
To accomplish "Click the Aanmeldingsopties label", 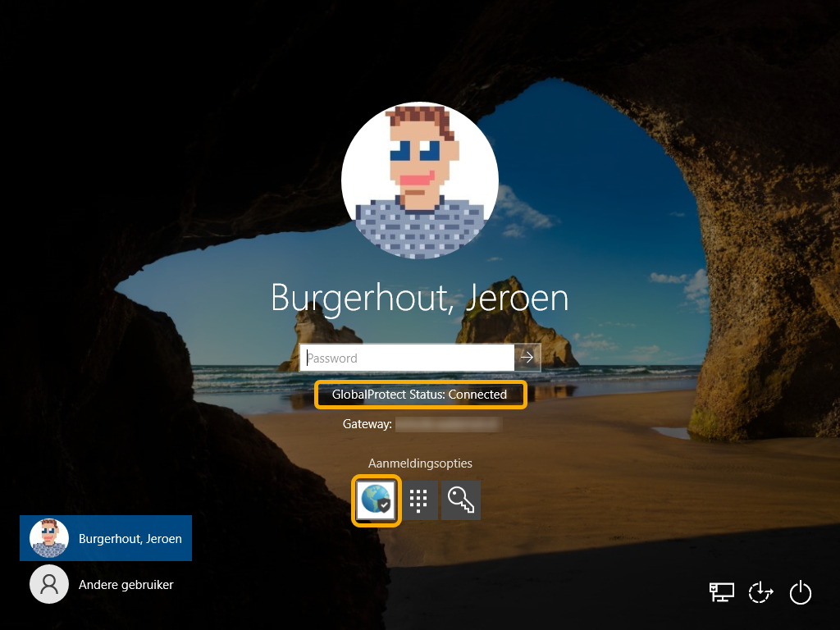I will tap(420, 463).
